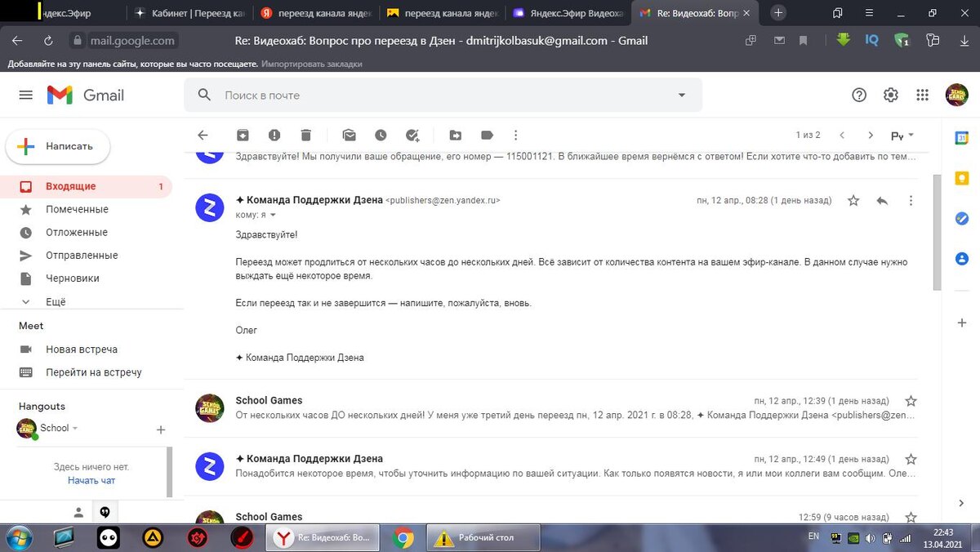
Task: Open the Hangouts contacts person icon
Action: (78, 513)
